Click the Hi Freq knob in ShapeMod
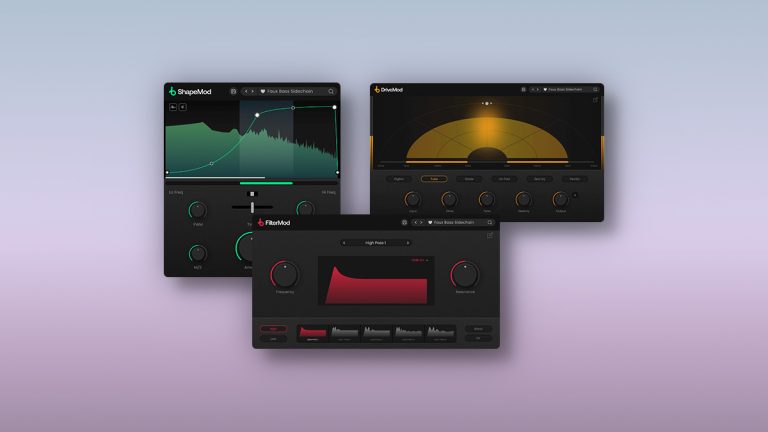The image size is (768, 432). (305, 209)
